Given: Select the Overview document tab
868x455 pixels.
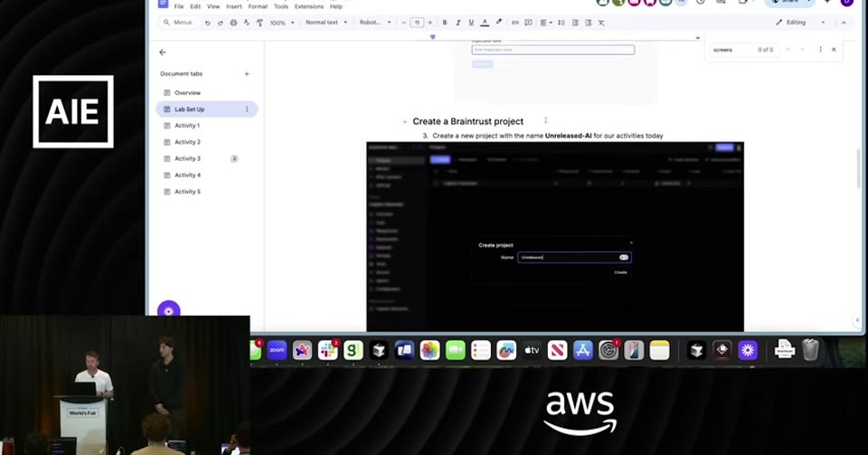Looking at the screenshot, I should (187, 93).
